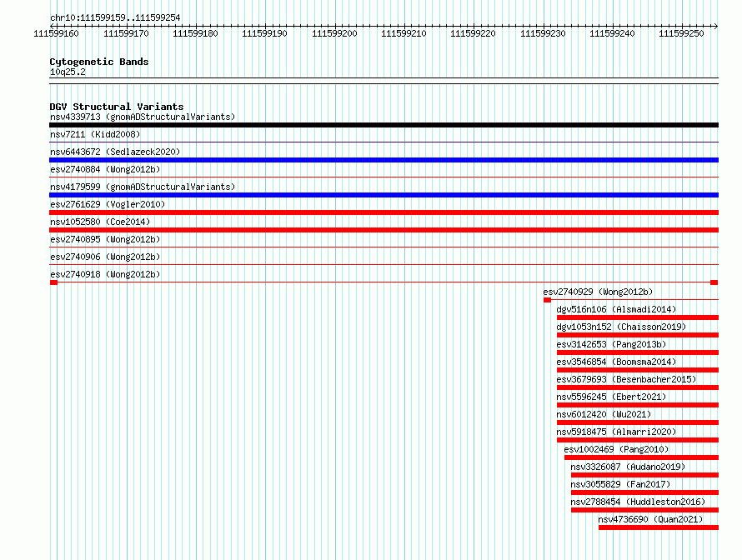
Task: Click the red esv2761629 variant bar
Action: 384,212
